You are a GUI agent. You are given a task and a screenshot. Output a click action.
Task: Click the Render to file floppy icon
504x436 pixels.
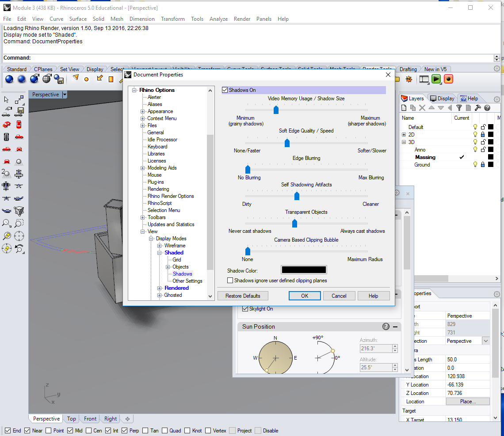pyautogui.click(x=59, y=79)
